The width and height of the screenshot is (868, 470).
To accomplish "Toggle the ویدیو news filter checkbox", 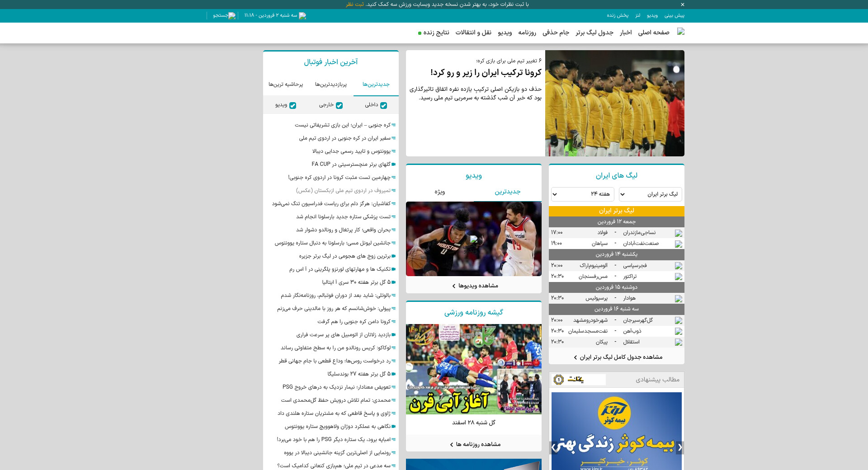I will click(x=292, y=105).
